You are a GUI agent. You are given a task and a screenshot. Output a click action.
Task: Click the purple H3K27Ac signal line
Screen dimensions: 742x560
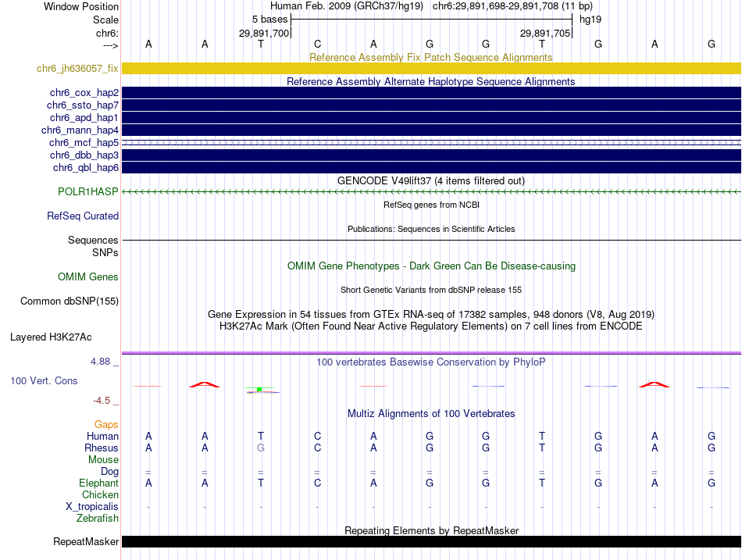(x=431, y=353)
